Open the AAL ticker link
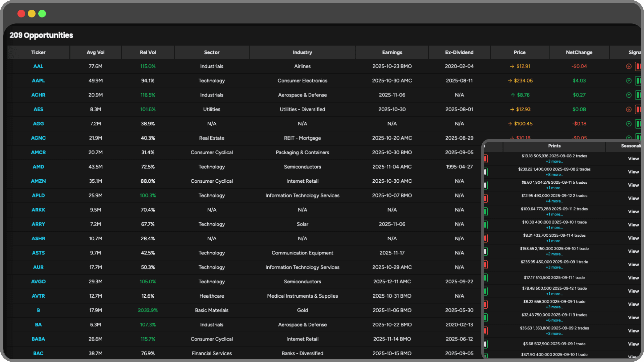 (x=38, y=66)
